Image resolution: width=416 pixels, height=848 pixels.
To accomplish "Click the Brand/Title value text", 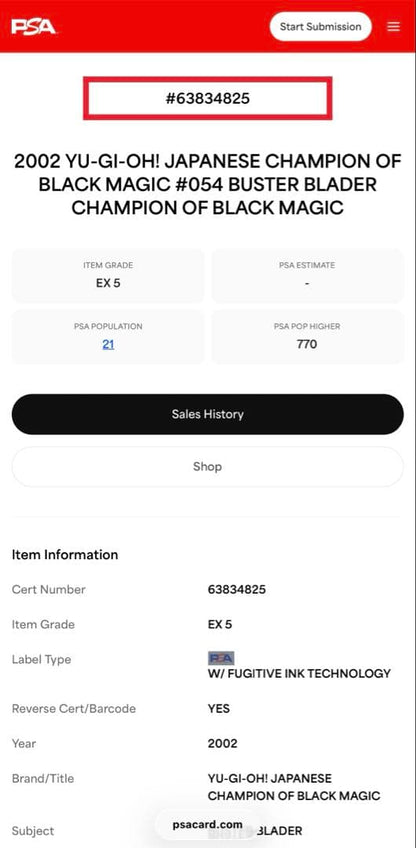I will tap(294, 787).
